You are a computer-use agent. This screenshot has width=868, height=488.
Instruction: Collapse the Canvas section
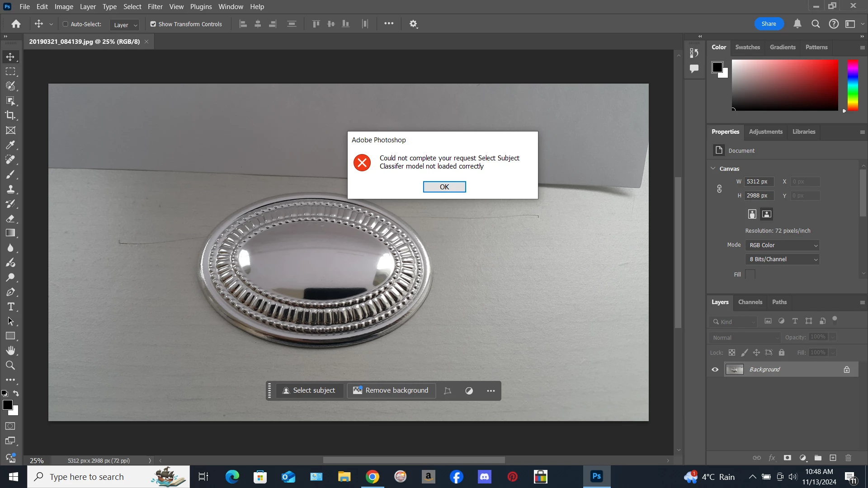tap(713, 169)
